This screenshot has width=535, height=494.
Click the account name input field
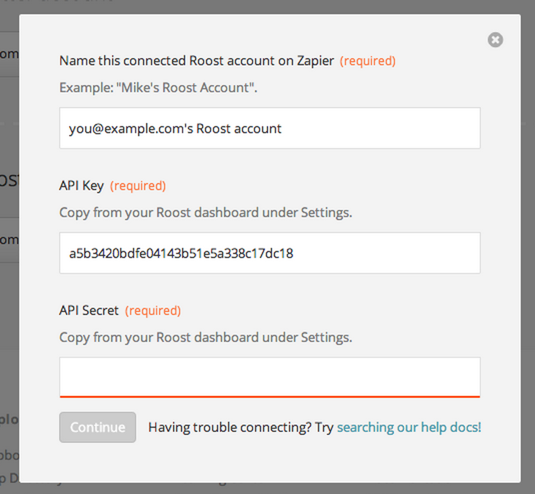coord(270,128)
